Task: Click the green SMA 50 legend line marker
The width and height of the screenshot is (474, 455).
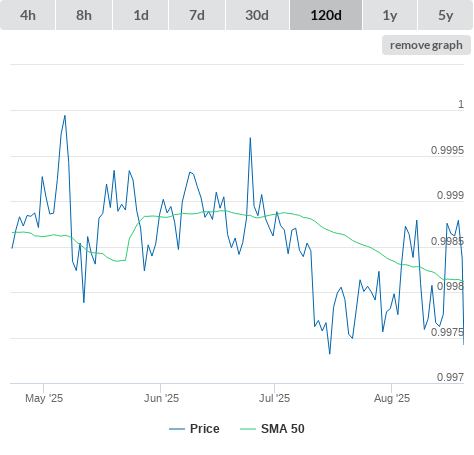Action: coord(248,429)
